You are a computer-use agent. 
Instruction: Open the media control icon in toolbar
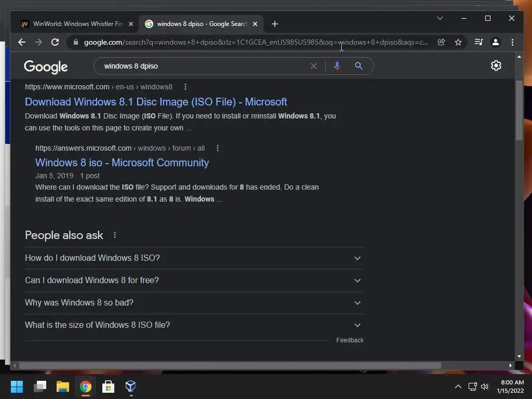click(478, 42)
